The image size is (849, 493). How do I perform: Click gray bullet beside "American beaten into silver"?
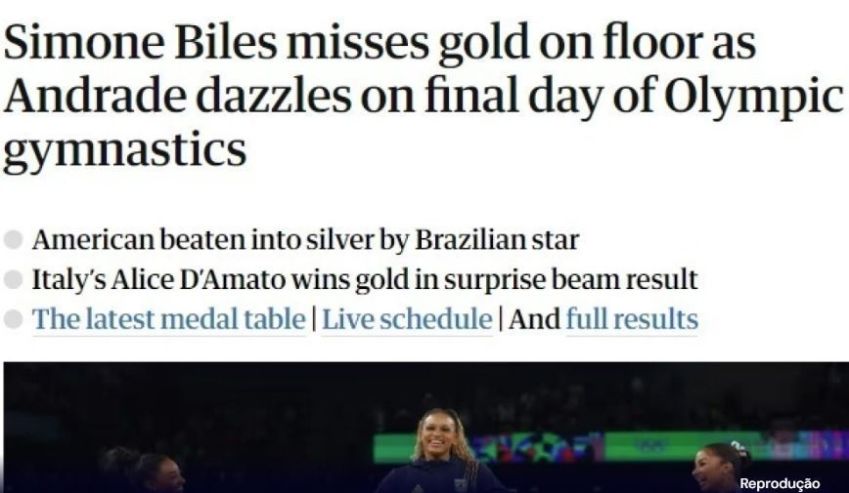(x=14, y=241)
